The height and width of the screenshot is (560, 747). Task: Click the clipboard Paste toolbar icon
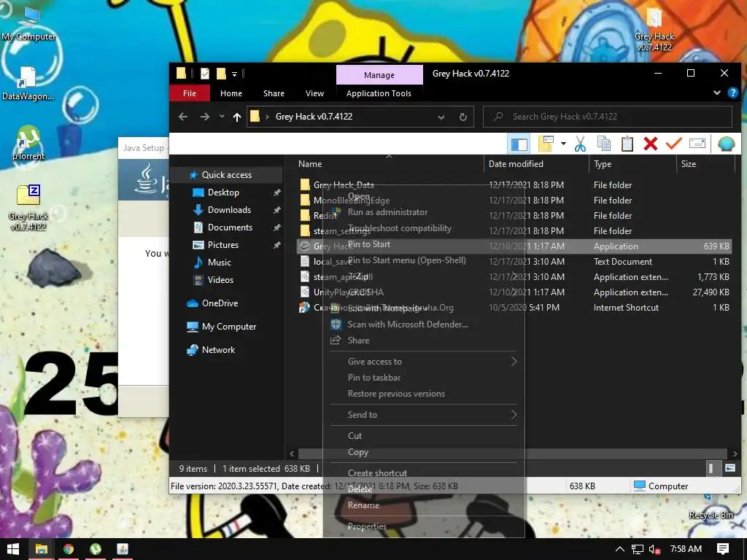(627, 144)
